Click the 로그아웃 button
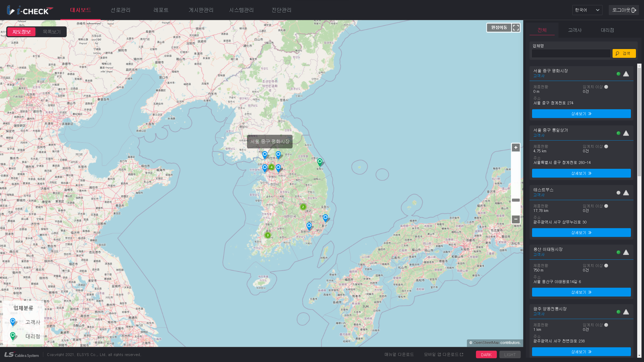The height and width of the screenshot is (362, 644). point(624,10)
